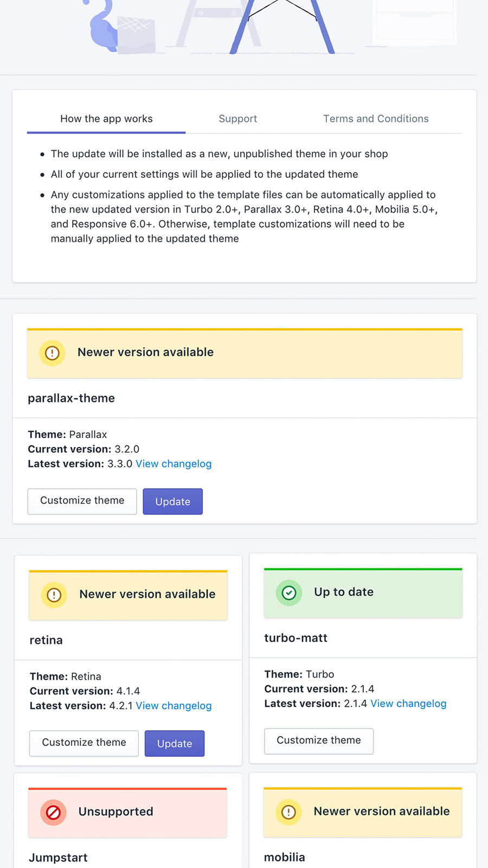Click red unsupported icon on Jumpstart banner
Image resolution: width=488 pixels, height=868 pixels.
pyautogui.click(x=53, y=812)
